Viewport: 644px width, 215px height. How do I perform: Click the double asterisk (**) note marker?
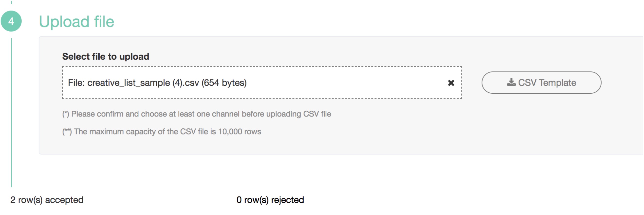[x=67, y=132]
